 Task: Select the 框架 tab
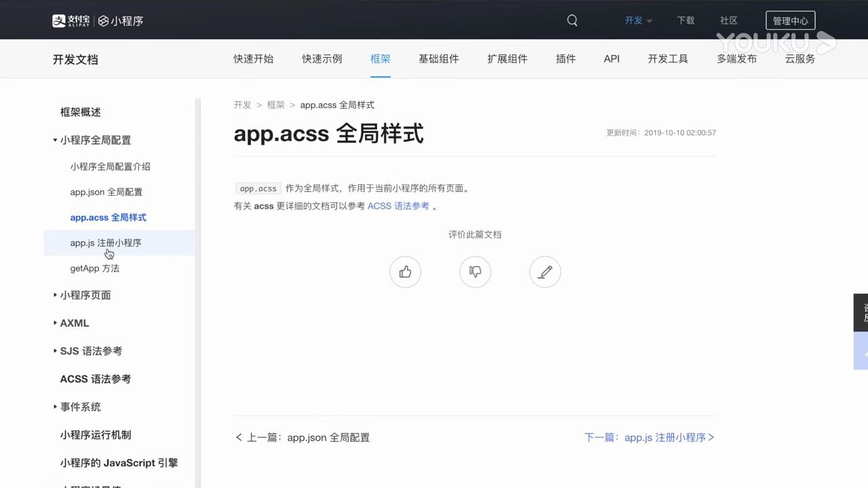380,59
